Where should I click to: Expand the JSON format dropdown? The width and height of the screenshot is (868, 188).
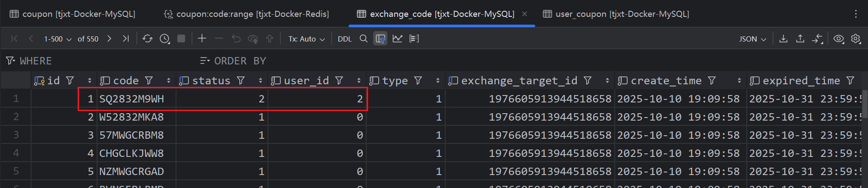[x=753, y=39]
